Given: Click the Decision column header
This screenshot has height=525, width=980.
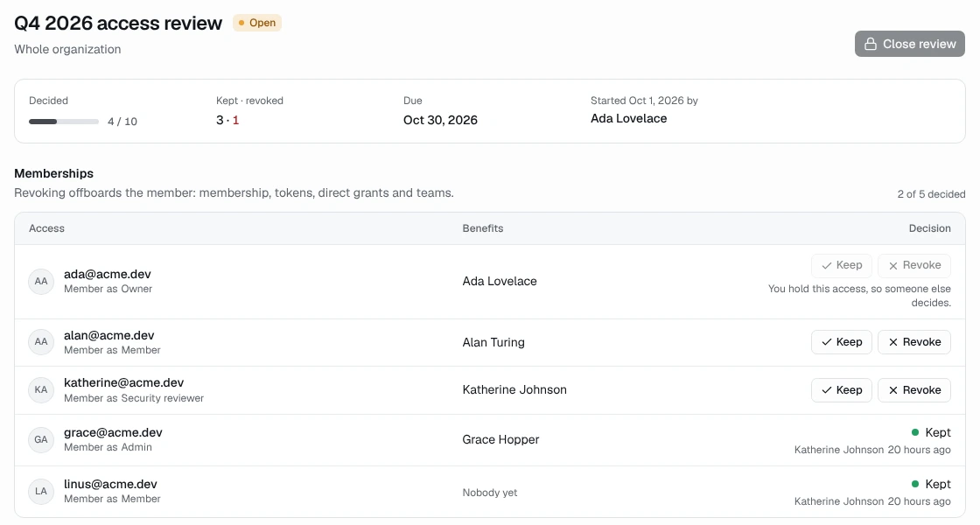Looking at the screenshot, I should [929, 228].
